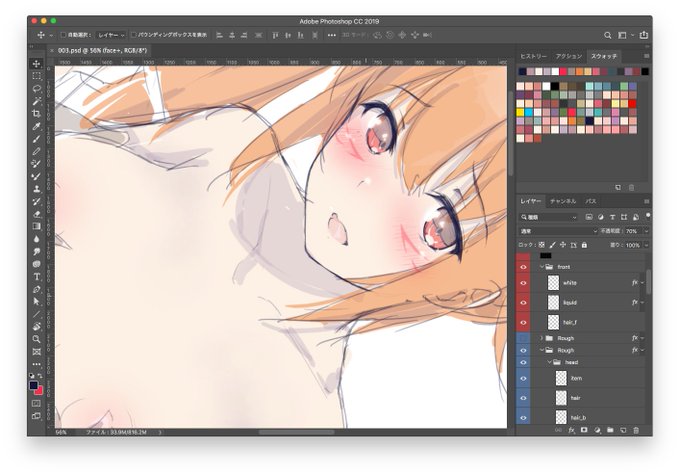Open the fill 100% dropdown arrow

[x=646, y=245]
